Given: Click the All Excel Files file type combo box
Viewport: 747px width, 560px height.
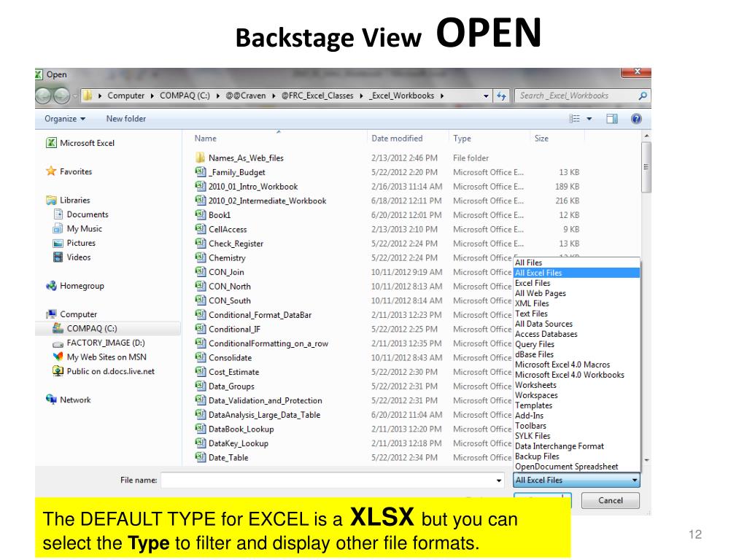Looking at the screenshot, I should 576,480.
